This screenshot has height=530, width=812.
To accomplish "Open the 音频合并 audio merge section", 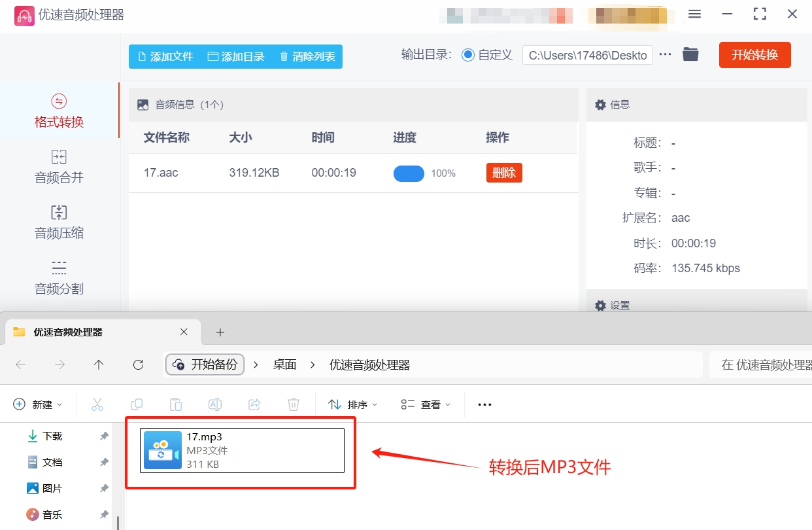I will [59, 166].
